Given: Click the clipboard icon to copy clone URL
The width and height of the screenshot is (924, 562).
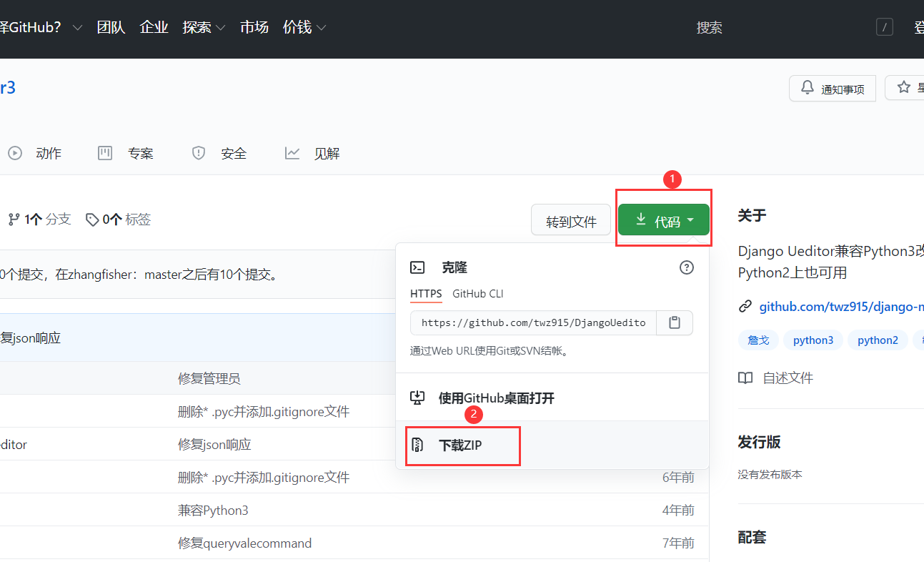Looking at the screenshot, I should point(674,322).
